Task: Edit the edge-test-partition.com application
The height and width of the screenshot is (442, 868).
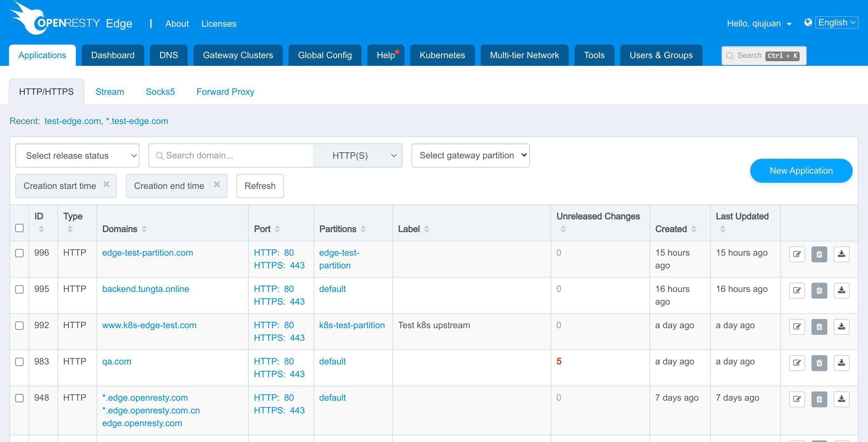Action: [797, 254]
